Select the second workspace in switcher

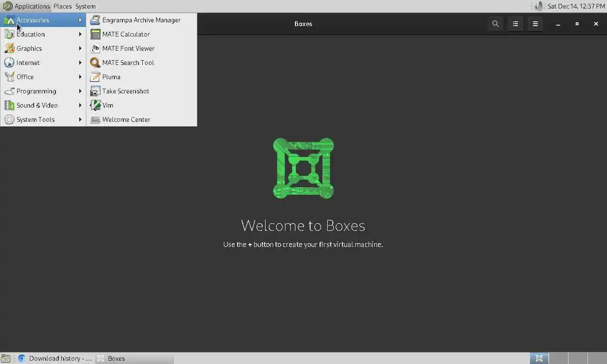558,358
